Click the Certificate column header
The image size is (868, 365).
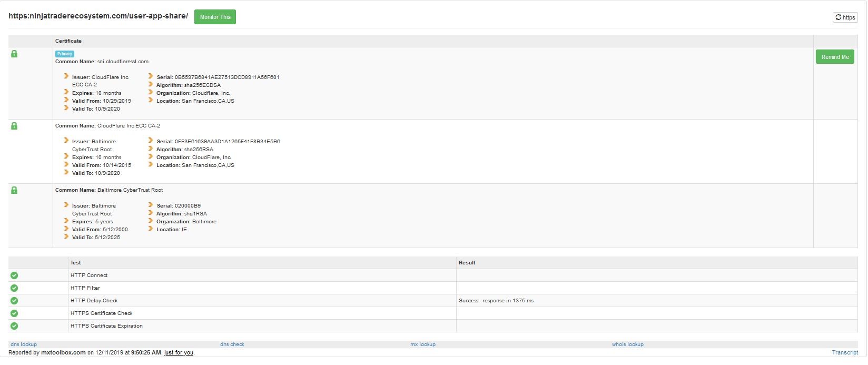click(x=68, y=41)
